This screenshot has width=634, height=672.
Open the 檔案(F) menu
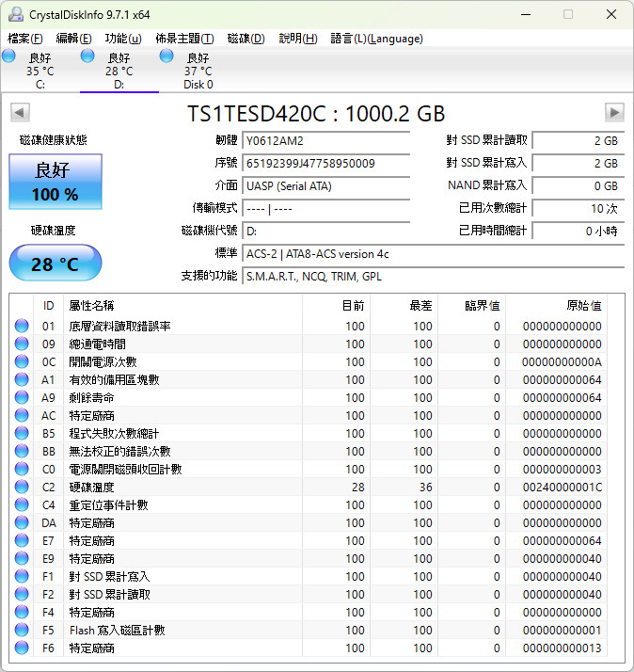(25, 39)
